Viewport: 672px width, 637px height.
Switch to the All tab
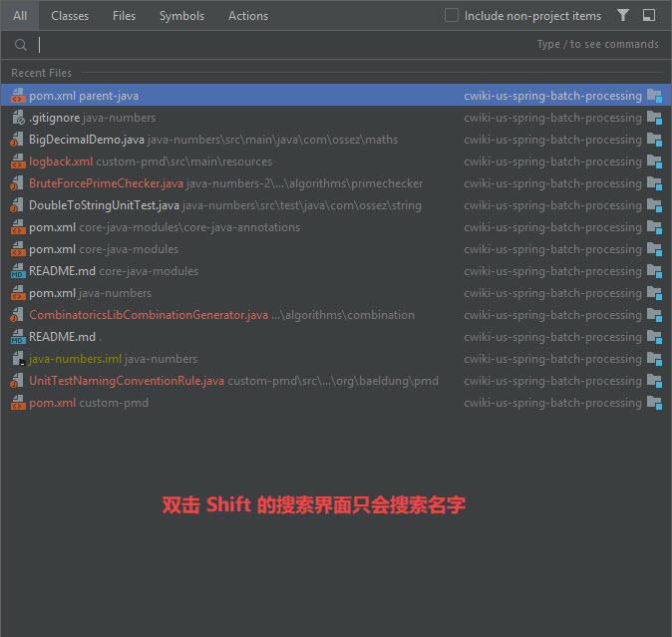(20, 16)
